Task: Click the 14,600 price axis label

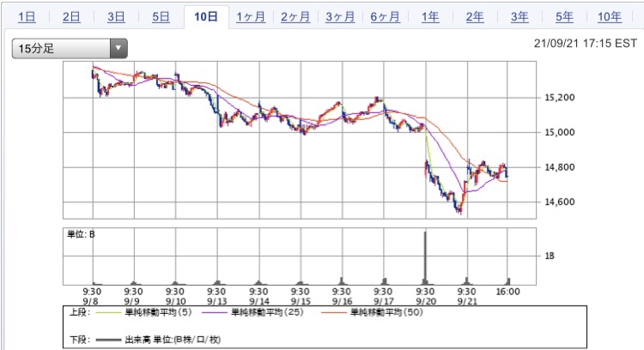Action: point(559,202)
